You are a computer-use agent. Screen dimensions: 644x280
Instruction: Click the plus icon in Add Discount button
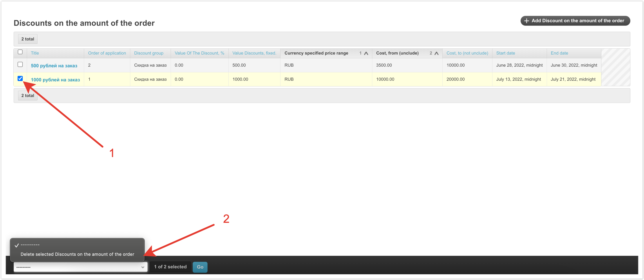526,21
